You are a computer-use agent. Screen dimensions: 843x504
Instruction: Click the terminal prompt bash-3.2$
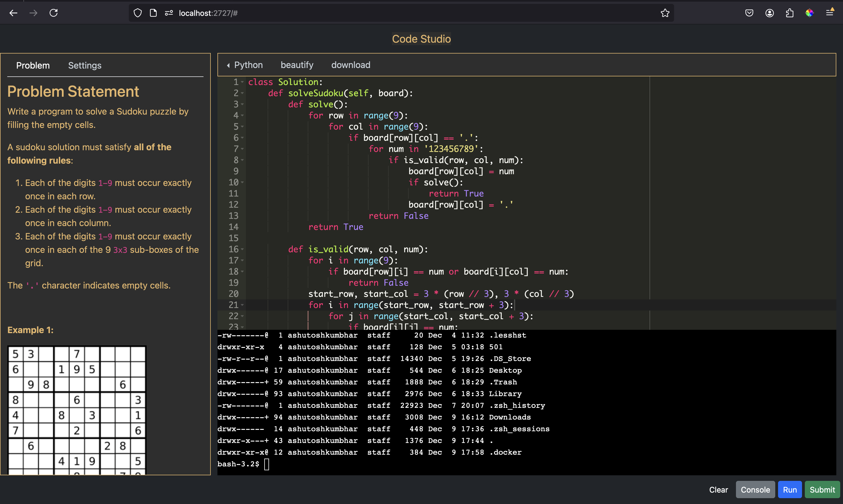pos(238,464)
